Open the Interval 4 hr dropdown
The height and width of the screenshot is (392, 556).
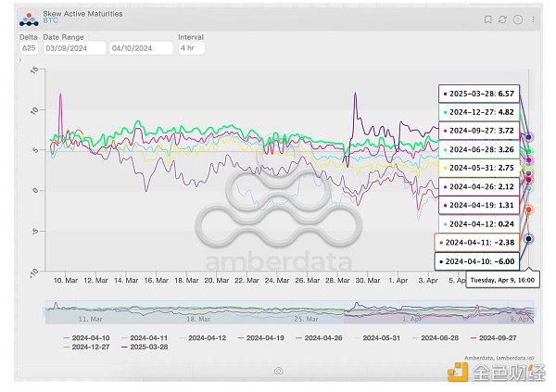[x=189, y=47]
